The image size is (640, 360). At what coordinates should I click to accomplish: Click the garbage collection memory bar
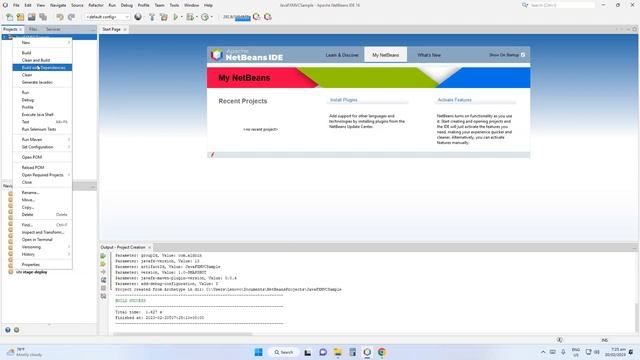click(x=236, y=17)
